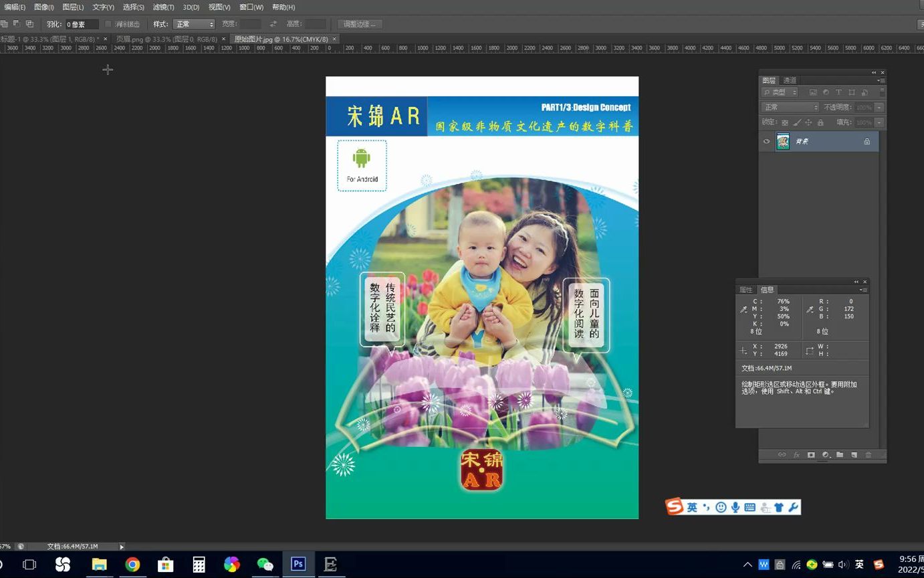Open the 视图(V) menu
This screenshot has width=924, height=578.
pyautogui.click(x=219, y=7)
